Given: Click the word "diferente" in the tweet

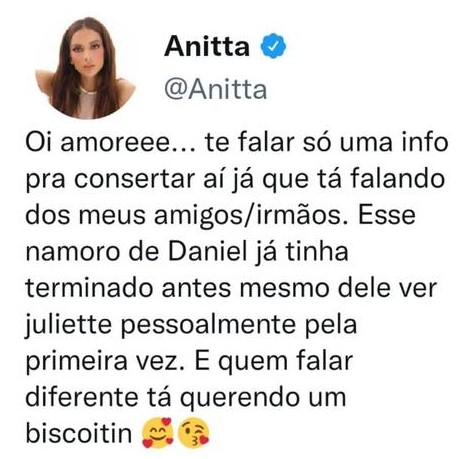Looking at the screenshot, I should [x=82, y=397].
